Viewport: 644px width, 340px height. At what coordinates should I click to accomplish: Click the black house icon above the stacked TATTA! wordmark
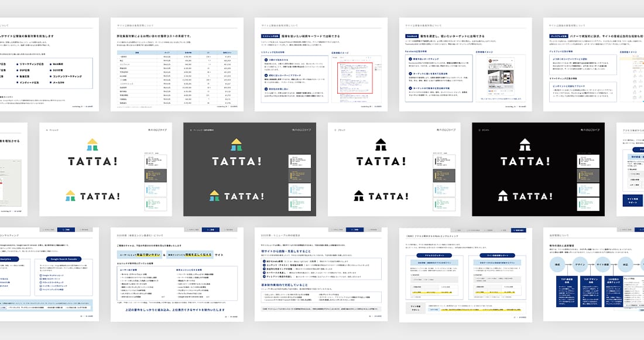(381, 145)
